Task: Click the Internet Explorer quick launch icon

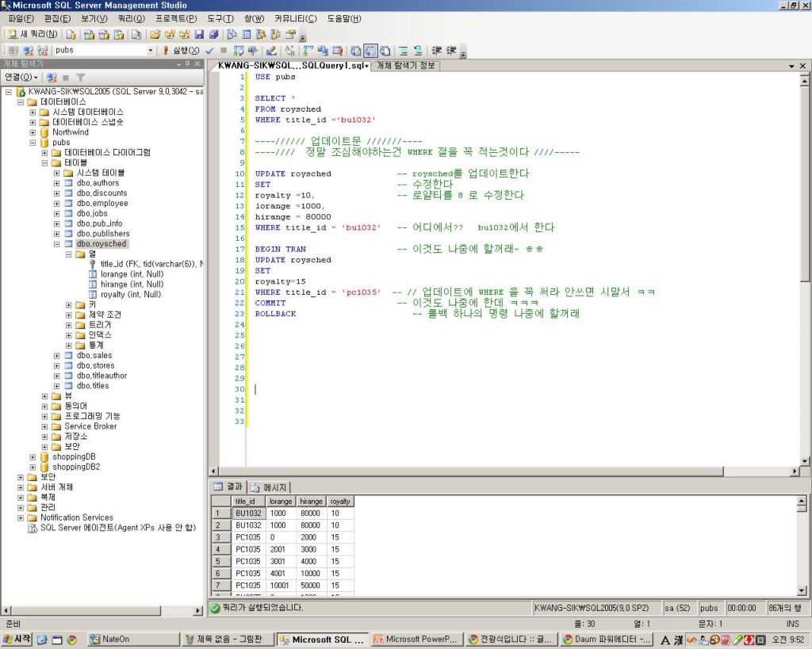Action: (x=42, y=639)
